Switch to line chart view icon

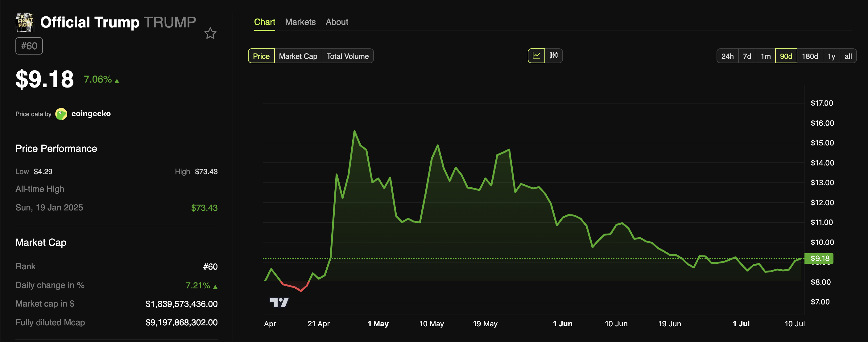click(x=536, y=55)
